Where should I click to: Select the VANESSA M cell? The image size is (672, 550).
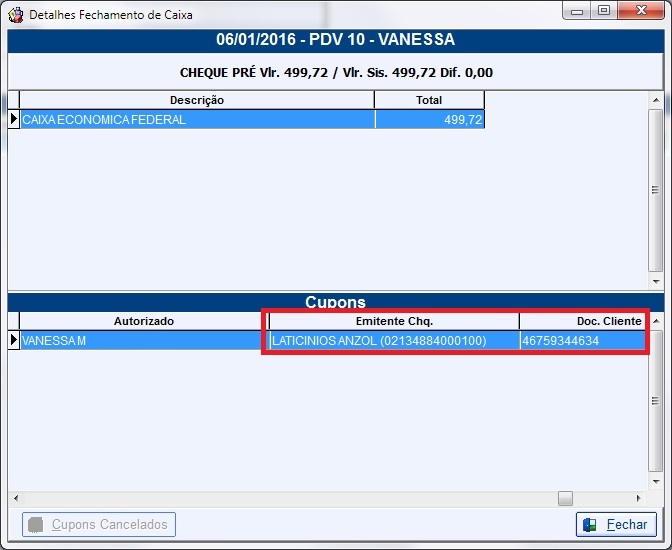click(144, 341)
